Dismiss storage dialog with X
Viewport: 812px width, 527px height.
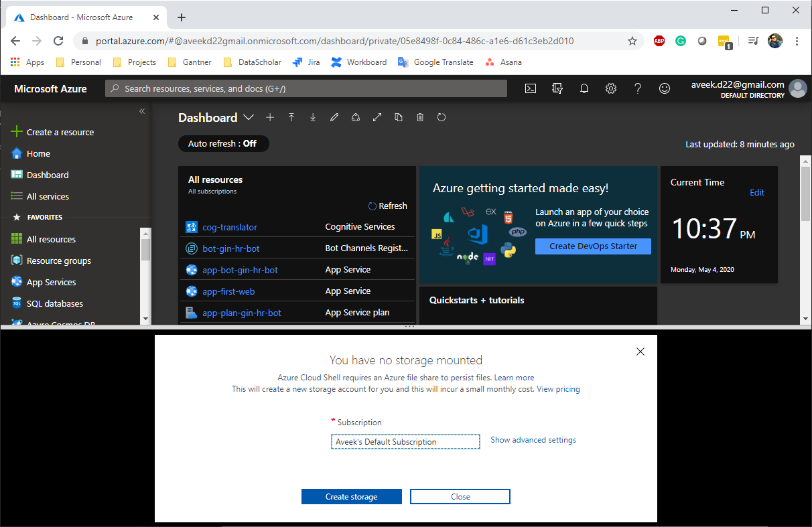[x=640, y=352]
